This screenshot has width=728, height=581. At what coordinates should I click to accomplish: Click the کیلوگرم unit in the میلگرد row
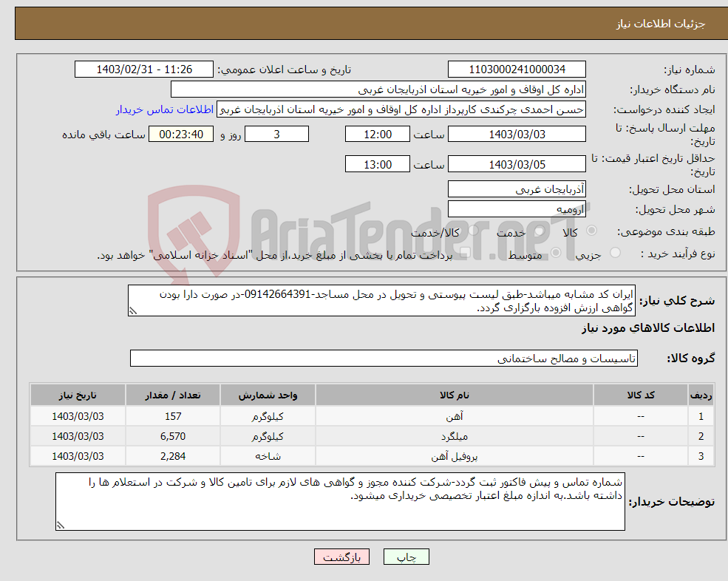coord(268,437)
